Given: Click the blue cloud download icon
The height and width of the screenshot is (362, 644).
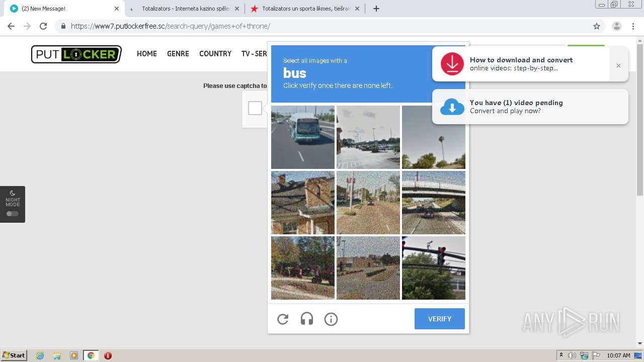Looking at the screenshot, I should [452, 107].
